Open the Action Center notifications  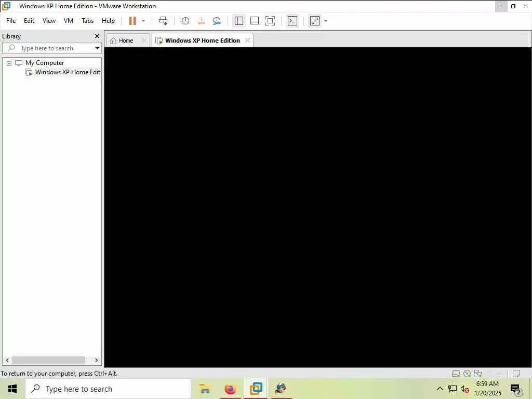pyautogui.click(x=516, y=390)
